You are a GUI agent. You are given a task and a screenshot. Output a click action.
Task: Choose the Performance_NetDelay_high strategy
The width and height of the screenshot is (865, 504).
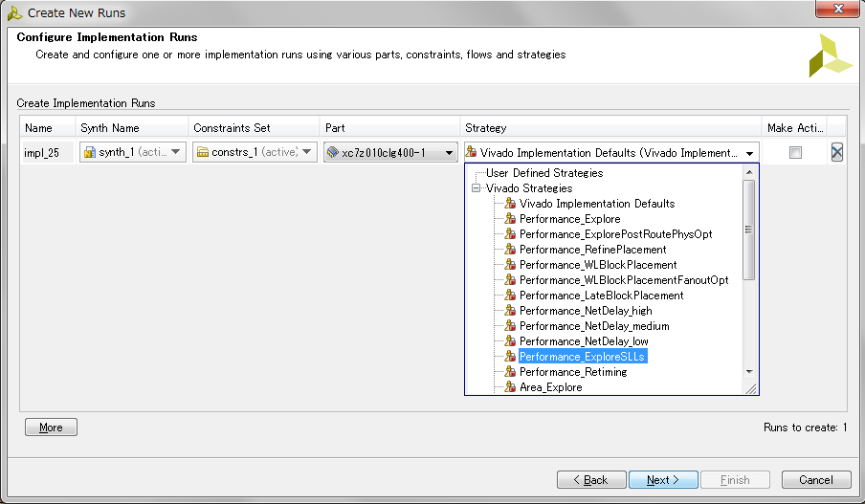[x=586, y=311]
